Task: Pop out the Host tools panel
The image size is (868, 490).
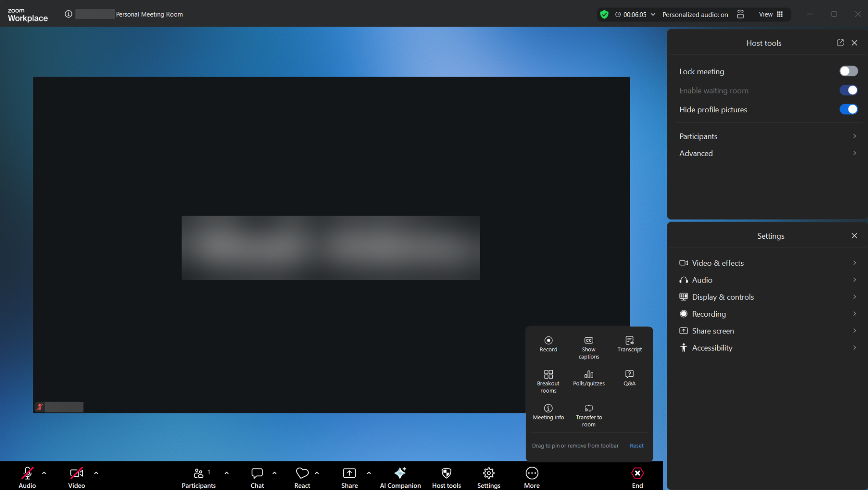Action: pyautogui.click(x=840, y=43)
